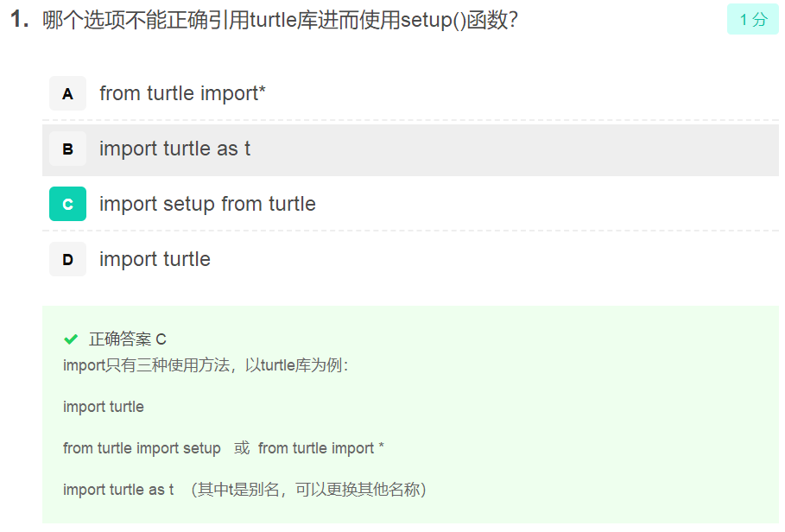Choose answer 'from turtle import*'
This screenshot has height=532, width=785.
coord(182,93)
